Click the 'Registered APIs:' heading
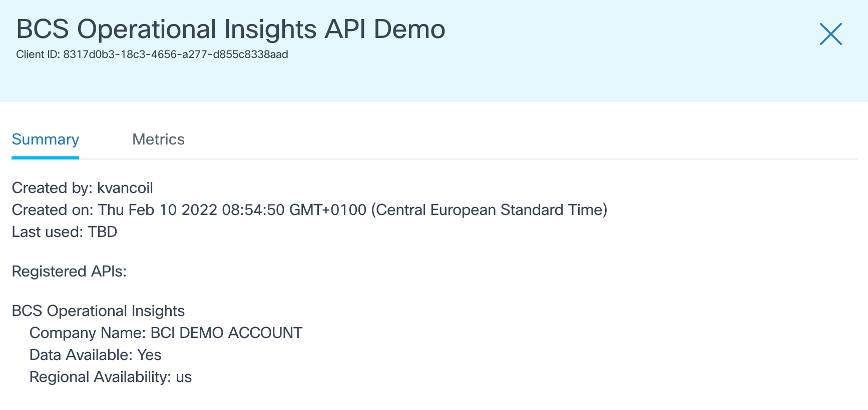 coord(69,271)
